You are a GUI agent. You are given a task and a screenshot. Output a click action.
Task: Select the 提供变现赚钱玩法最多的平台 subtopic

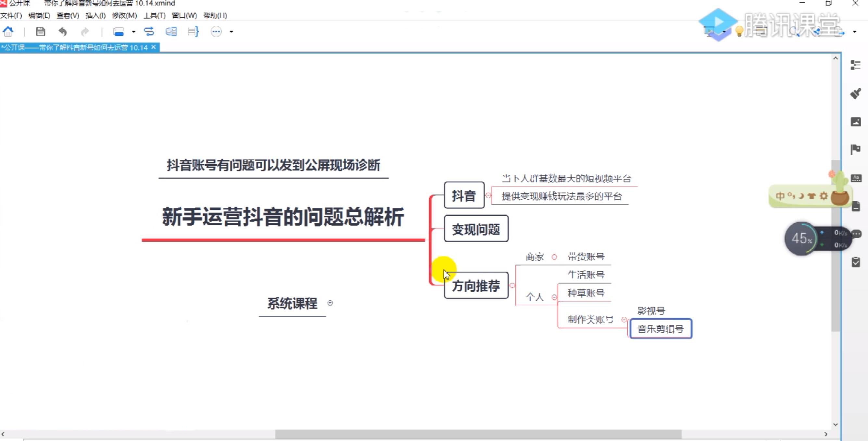562,196
